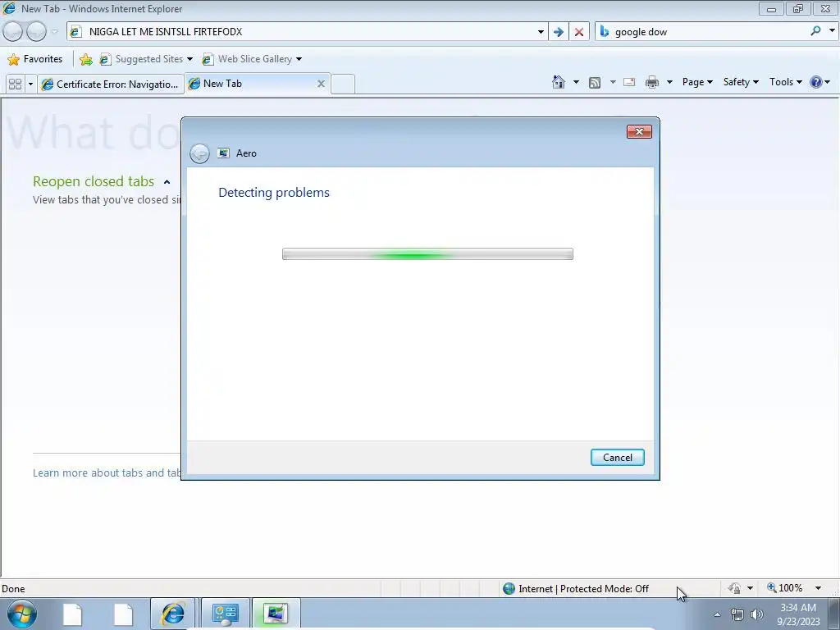The image size is (840, 630).
Task: Click the Learn more about tabs link
Action: [x=107, y=473]
